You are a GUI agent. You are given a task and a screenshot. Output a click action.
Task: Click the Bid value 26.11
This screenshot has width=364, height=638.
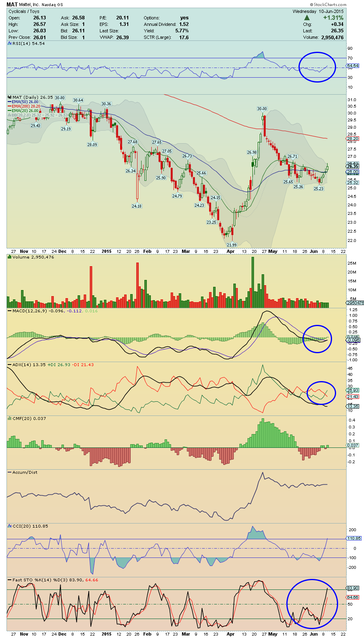click(x=78, y=31)
